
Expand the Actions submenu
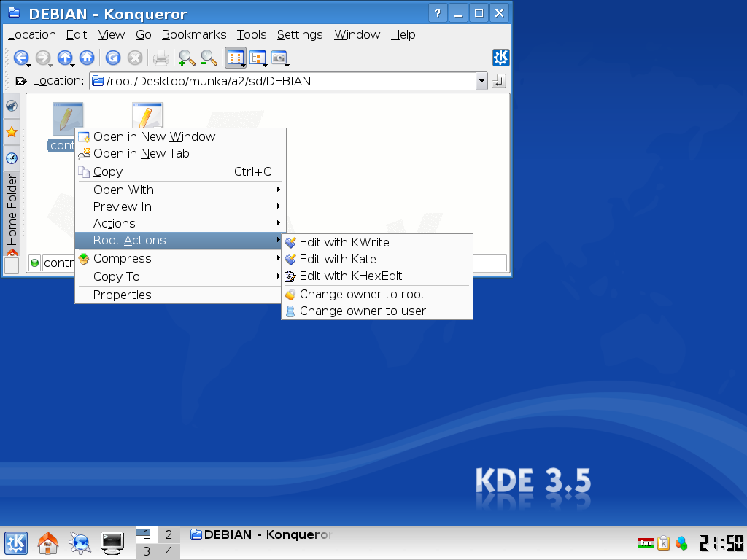coord(180,223)
